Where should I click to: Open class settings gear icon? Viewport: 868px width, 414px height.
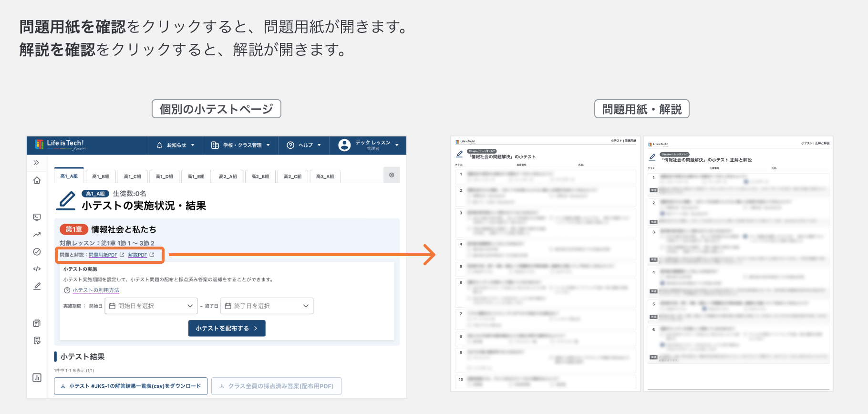click(392, 175)
